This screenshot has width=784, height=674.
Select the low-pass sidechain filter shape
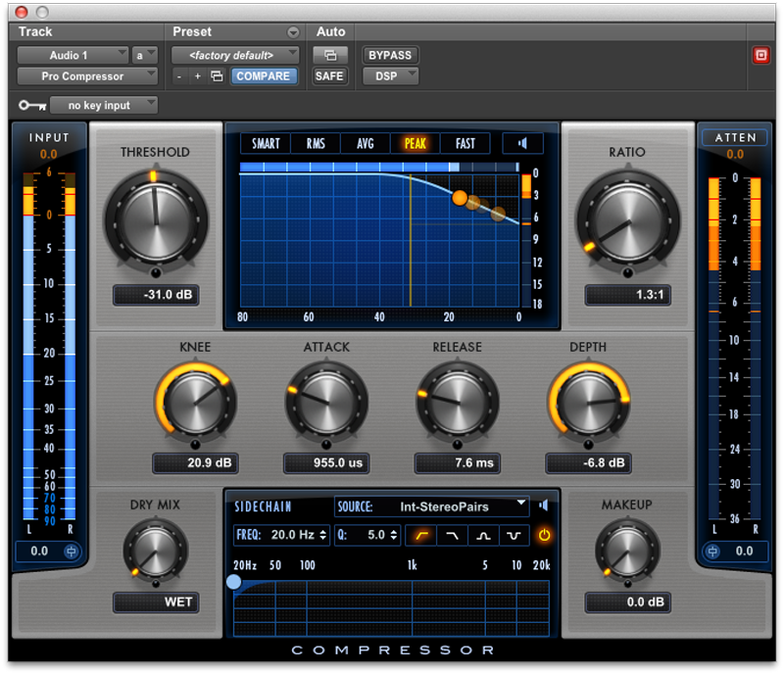453,534
